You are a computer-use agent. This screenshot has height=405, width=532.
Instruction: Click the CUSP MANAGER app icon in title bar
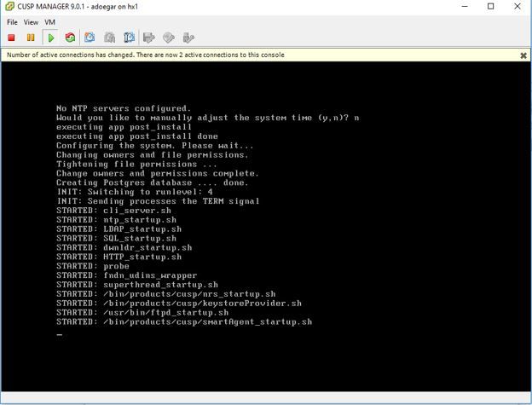coord(9,6)
